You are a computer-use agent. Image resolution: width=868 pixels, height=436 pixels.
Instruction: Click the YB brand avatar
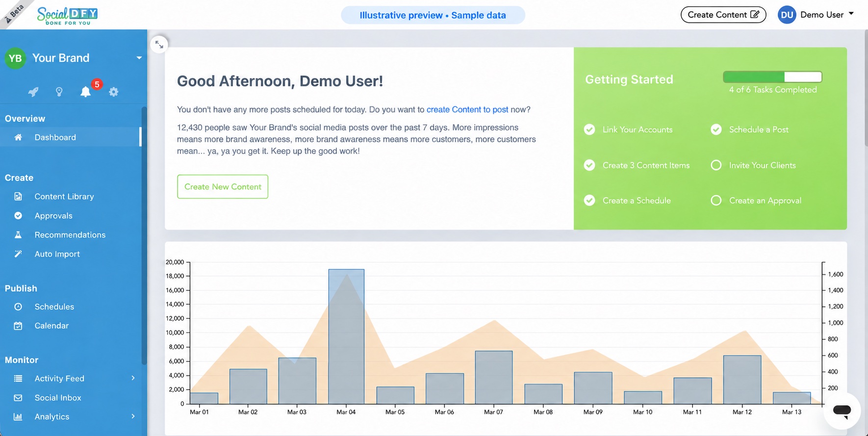[15, 58]
